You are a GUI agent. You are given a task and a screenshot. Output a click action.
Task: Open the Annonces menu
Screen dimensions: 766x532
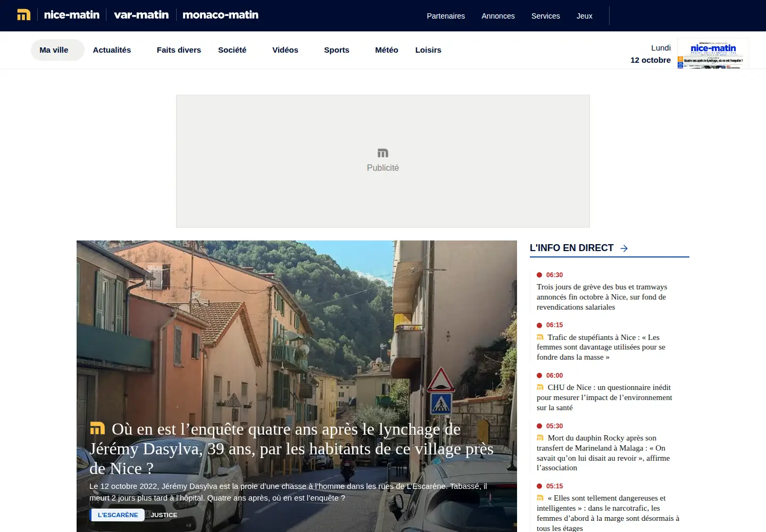coord(498,16)
